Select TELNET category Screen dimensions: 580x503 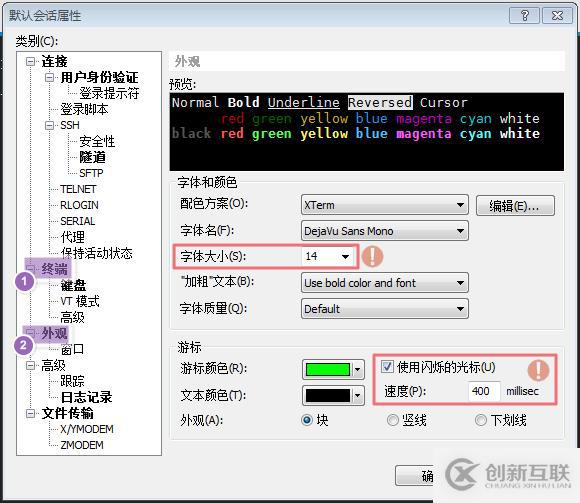(x=78, y=189)
